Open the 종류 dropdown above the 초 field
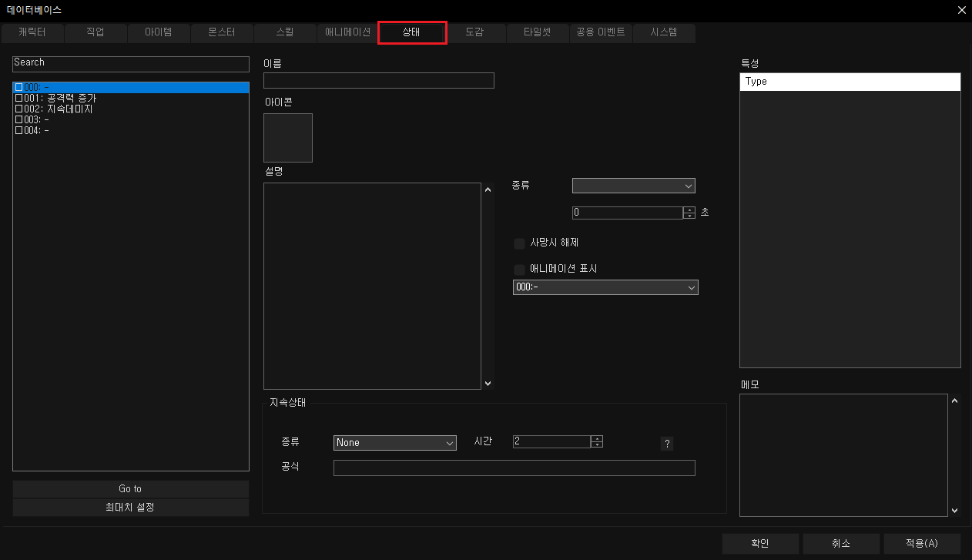Viewport: 972px width, 560px height. point(633,186)
